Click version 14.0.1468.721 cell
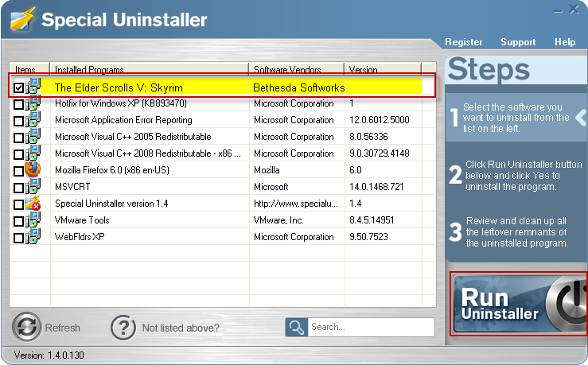Image resolution: width=588 pixels, height=365 pixels. [x=376, y=187]
